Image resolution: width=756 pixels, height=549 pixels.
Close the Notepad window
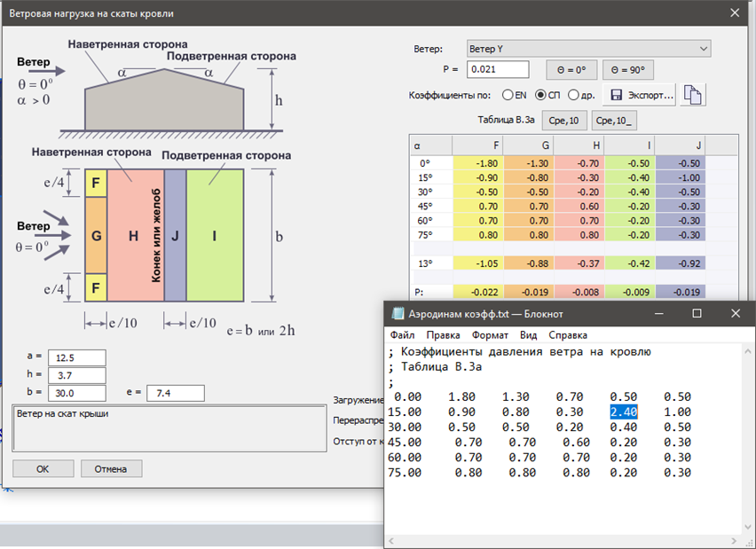click(736, 313)
